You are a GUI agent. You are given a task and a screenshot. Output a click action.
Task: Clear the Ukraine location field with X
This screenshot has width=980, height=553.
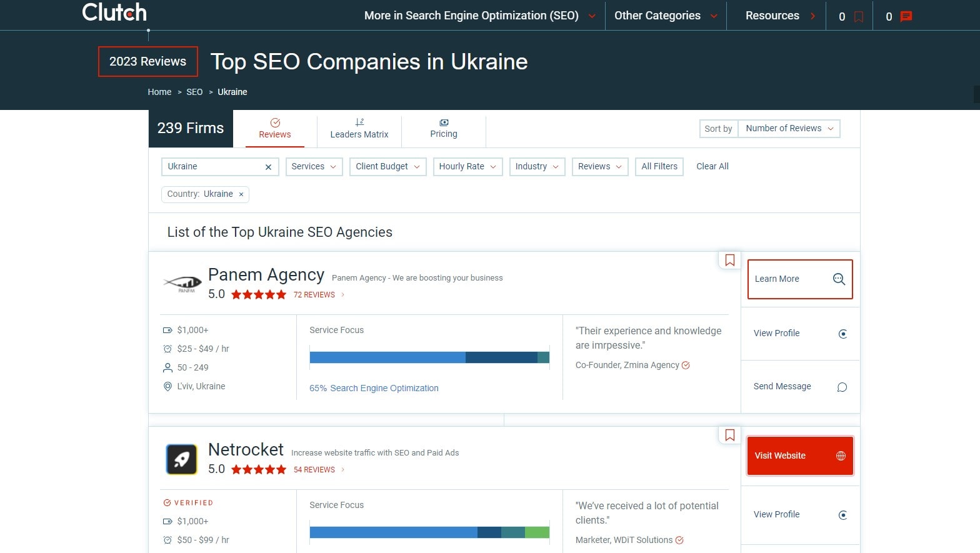click(268, 167)
